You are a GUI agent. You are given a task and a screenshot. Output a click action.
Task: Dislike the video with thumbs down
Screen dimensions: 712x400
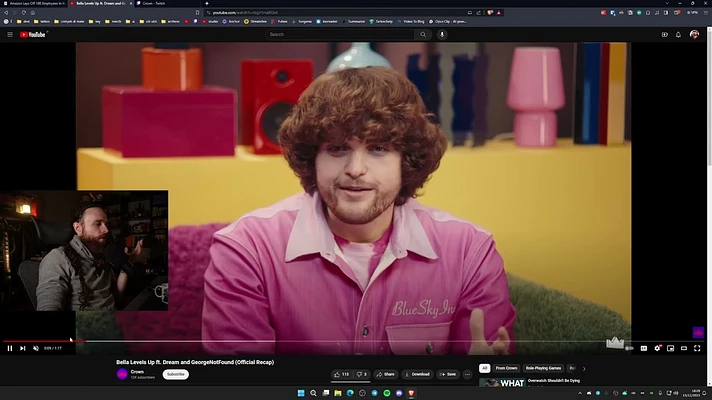pos(361,374)
